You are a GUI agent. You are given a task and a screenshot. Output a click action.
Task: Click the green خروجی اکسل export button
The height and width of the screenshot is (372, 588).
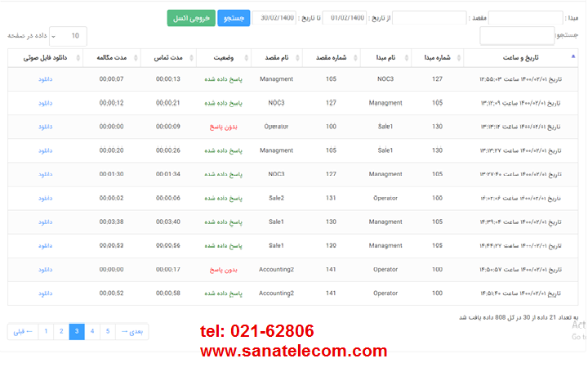pos(191,18)
